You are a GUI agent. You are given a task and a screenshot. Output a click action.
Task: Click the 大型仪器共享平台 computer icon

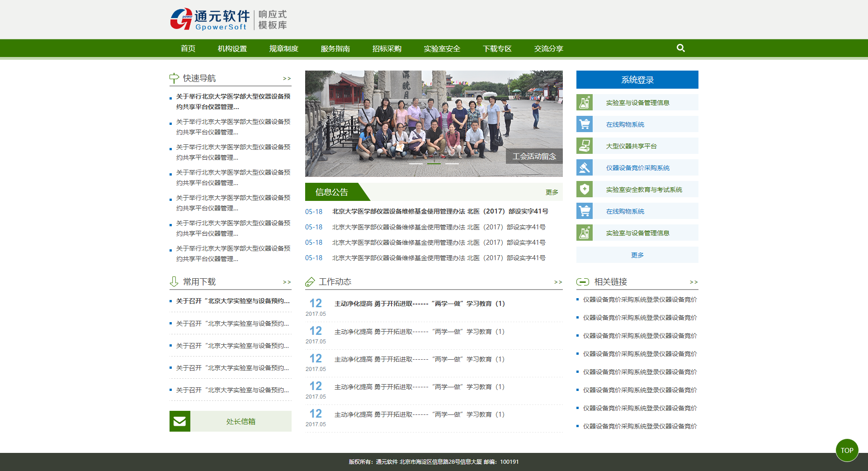(584, 146)
